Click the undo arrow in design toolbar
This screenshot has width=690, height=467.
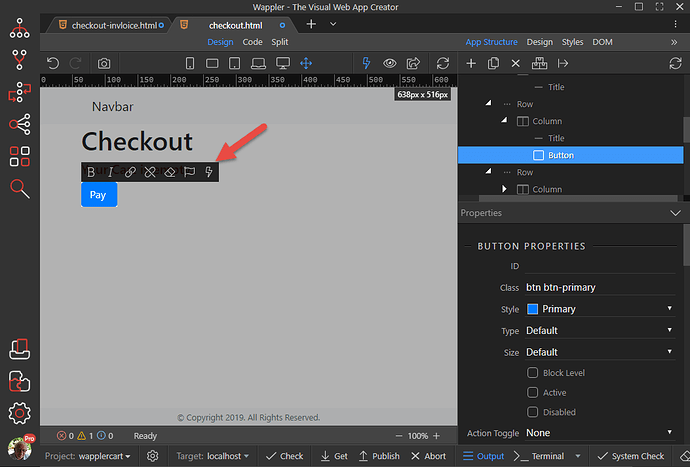(x=53, y=63)
